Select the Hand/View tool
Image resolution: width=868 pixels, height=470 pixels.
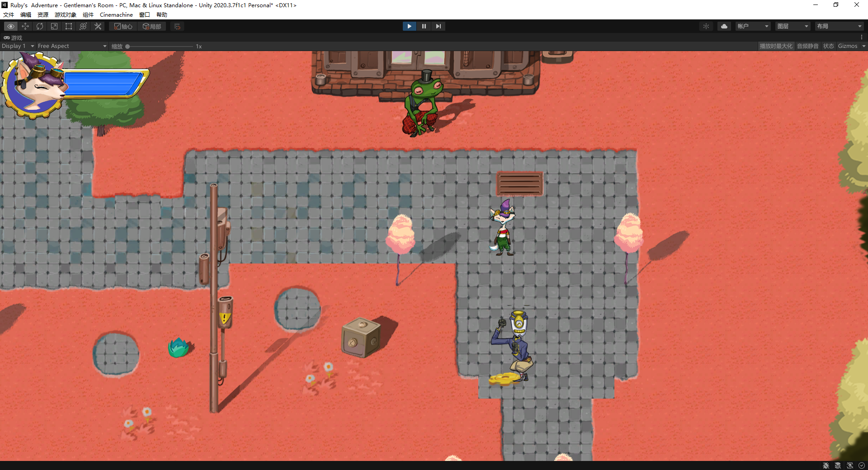11,26
